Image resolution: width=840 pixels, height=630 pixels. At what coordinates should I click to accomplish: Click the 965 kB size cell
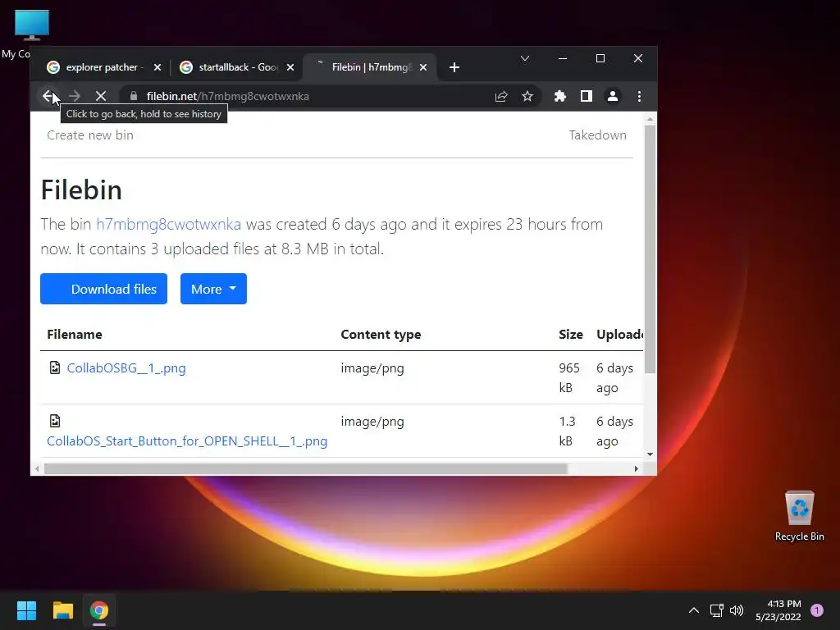pos(569,377)
